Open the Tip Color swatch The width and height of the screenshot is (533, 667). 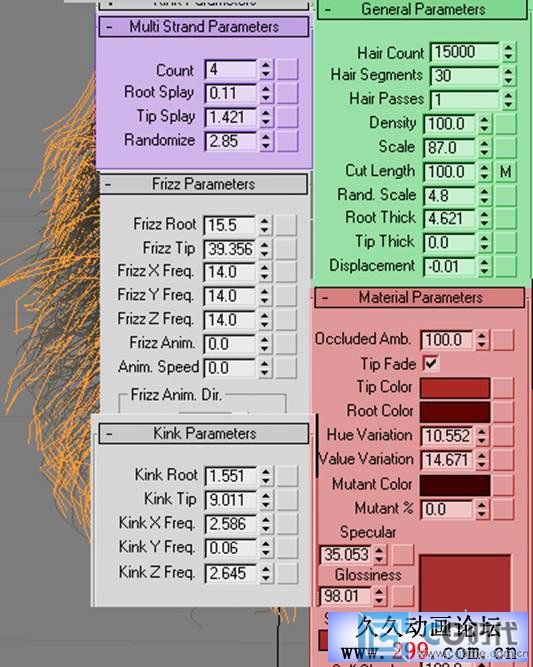point(455,388)
